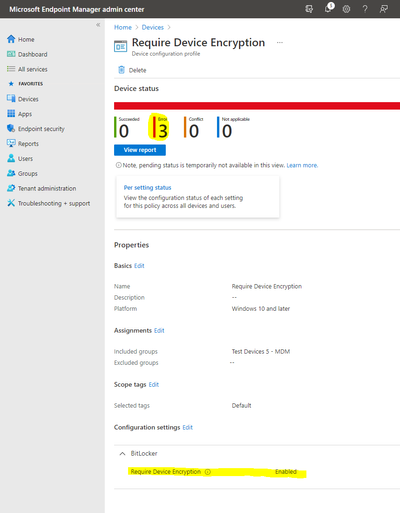The height and width of the screenshot is (513, 400).
Task: Edit the Scope tags section
Action: click(x=154, y=384)
